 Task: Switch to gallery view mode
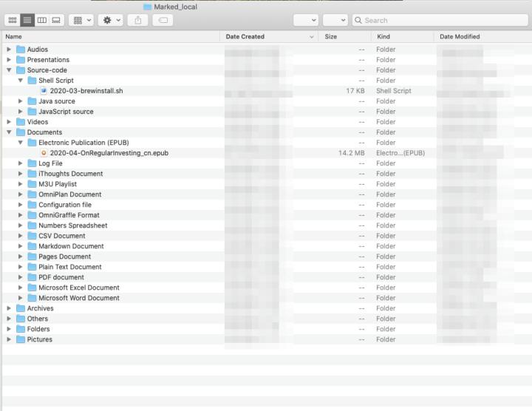tap(56, 21)
